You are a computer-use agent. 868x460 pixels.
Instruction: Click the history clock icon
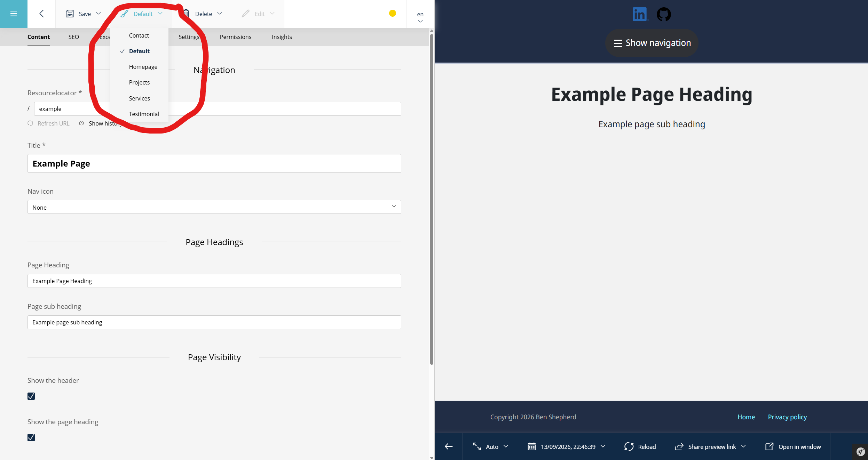(81, 123)
